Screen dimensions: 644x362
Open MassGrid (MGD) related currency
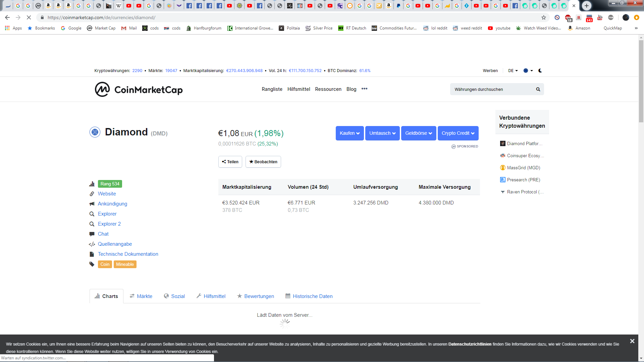pos(523,168)
